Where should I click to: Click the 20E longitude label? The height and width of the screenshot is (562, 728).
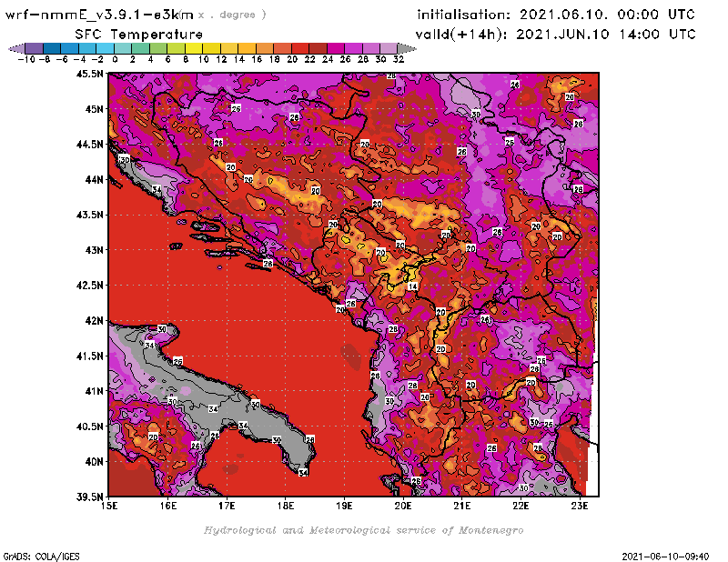click(x=403, y=506)
